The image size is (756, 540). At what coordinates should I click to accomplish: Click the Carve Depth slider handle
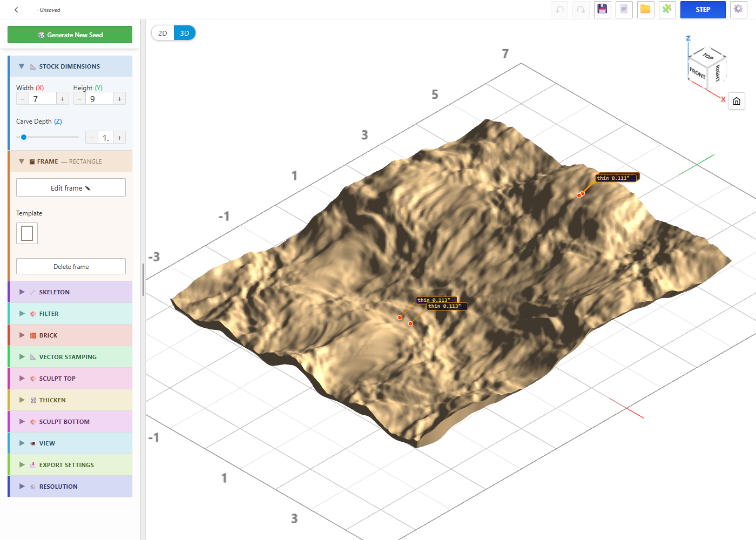coord(24,137)
